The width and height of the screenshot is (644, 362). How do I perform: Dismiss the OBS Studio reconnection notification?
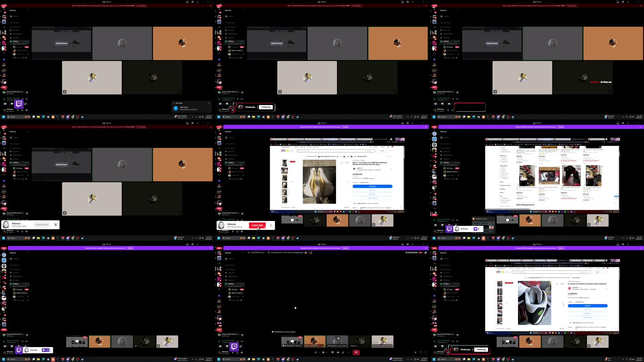(x=209, y=103)
